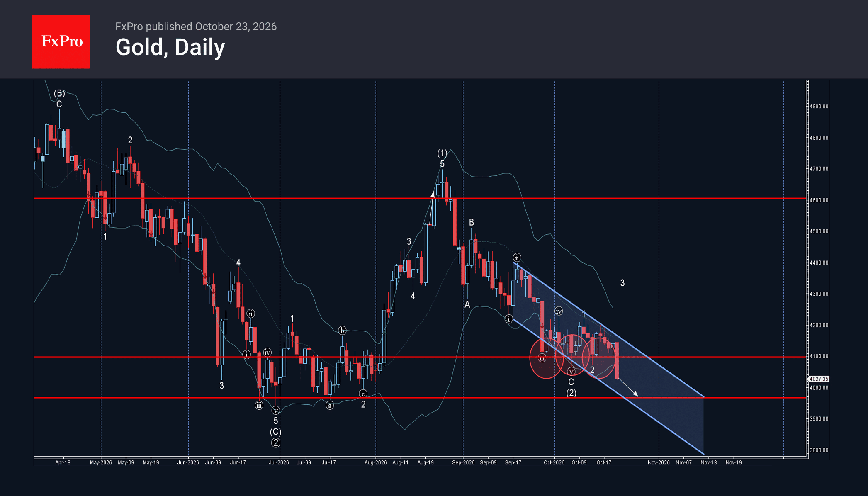
Task: Click the Sep-2026 date axis label
Action: click(463, 462)
